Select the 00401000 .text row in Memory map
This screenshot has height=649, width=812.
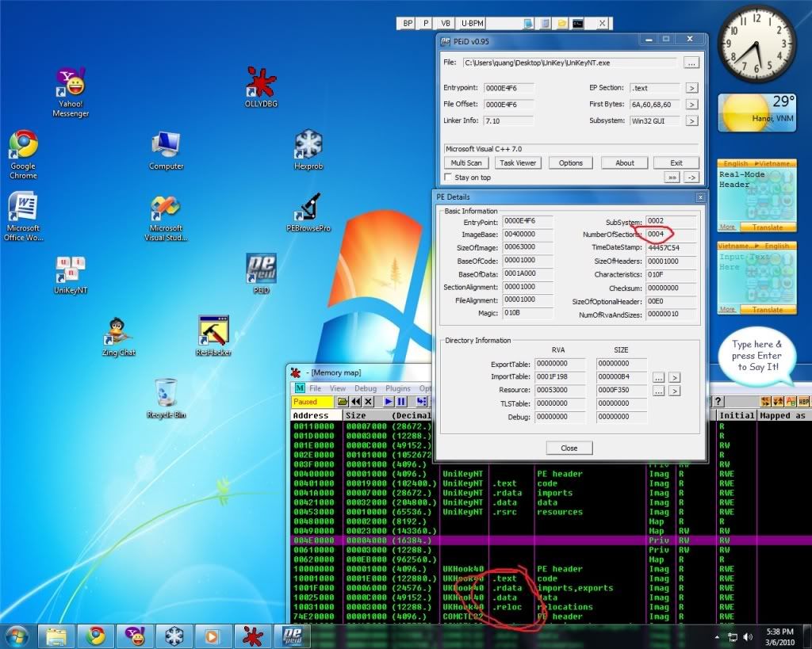(x=550, y=483)
